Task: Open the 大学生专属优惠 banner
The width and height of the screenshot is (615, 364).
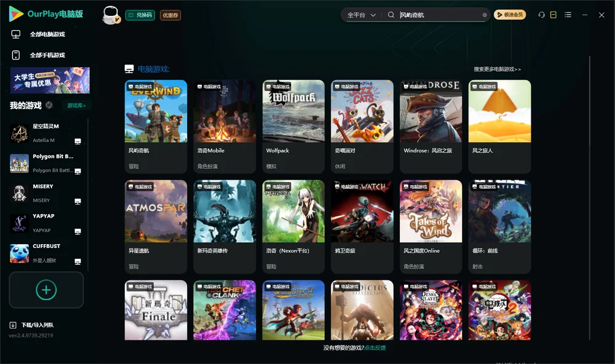Action: click(50, 80)
